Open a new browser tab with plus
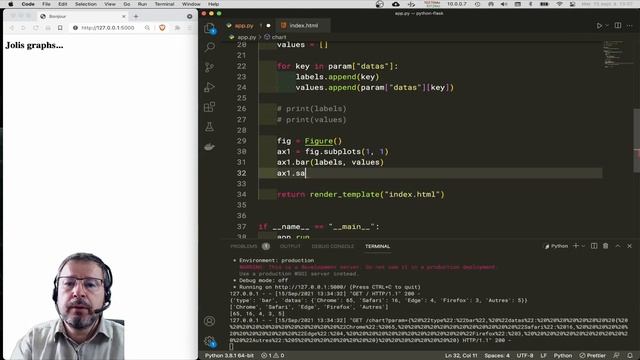The height and width of the screenshot is (360, 640). (x=136, y=16)
